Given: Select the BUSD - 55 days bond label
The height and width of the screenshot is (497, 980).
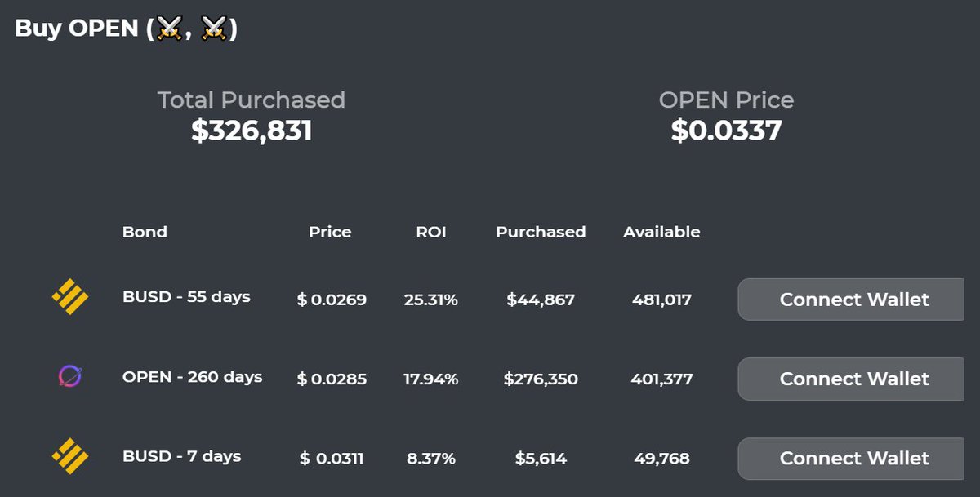Looking at the screenshot, I should pyautogui.click(x=186, y=296).
